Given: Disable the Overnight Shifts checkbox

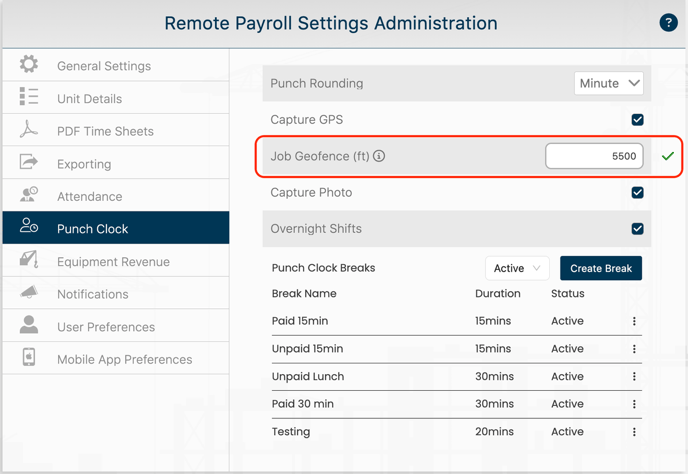Looking at the screenshot, I should click(638, 229).
